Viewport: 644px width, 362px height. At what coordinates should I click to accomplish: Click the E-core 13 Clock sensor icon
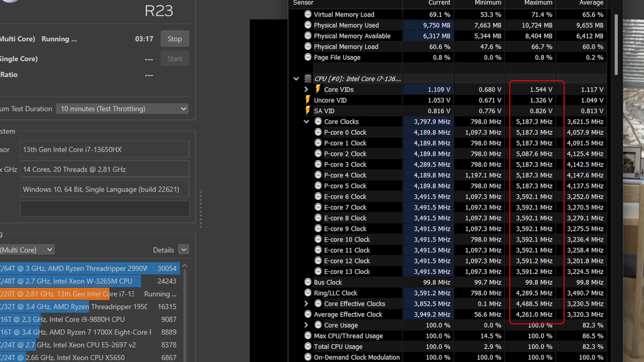[318, 271]
